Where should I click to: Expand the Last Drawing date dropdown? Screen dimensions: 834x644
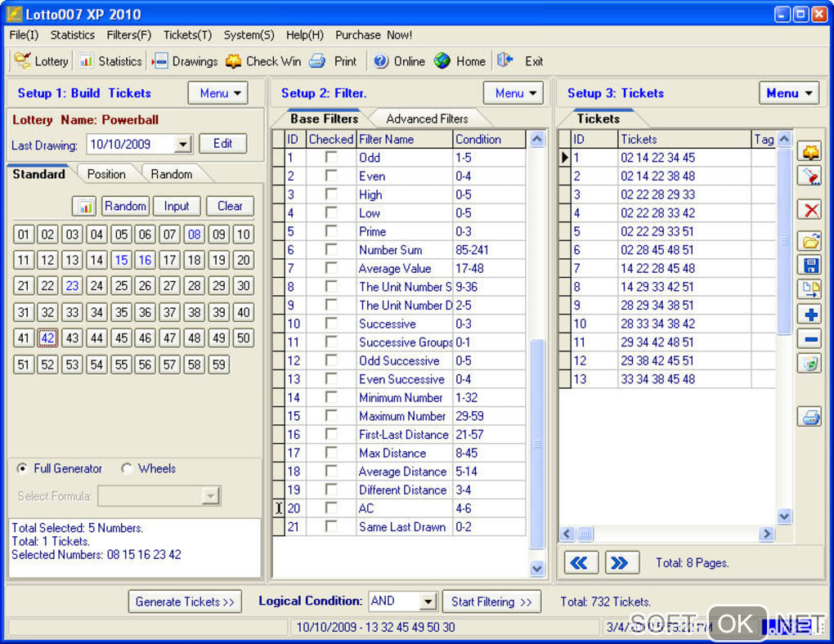[x=182, y=144]
